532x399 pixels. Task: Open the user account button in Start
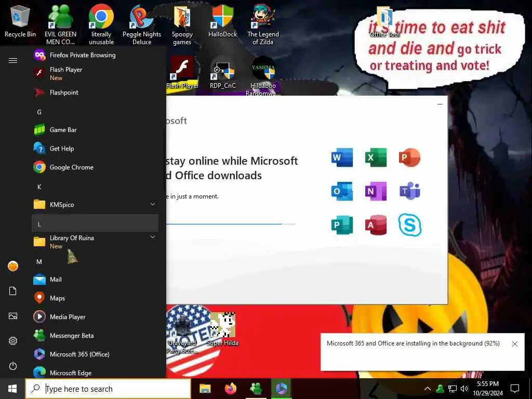click(x=13, y=266)
